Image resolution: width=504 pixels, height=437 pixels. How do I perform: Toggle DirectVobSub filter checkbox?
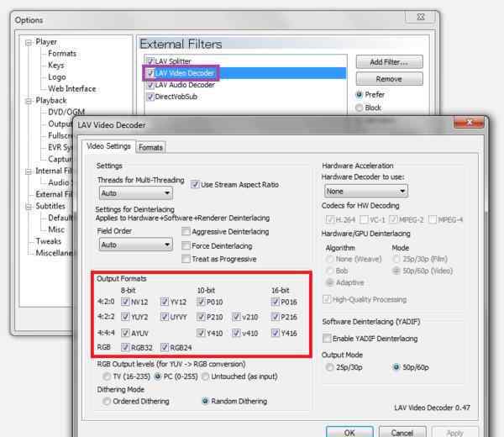tap(150, 97)
